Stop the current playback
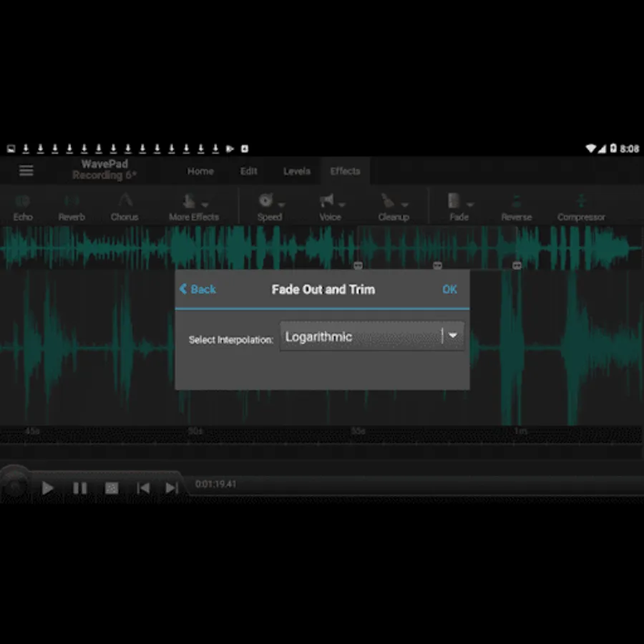The width and height of the screenshot is (644, 644). pyautogui.click(x=112, y=487)
